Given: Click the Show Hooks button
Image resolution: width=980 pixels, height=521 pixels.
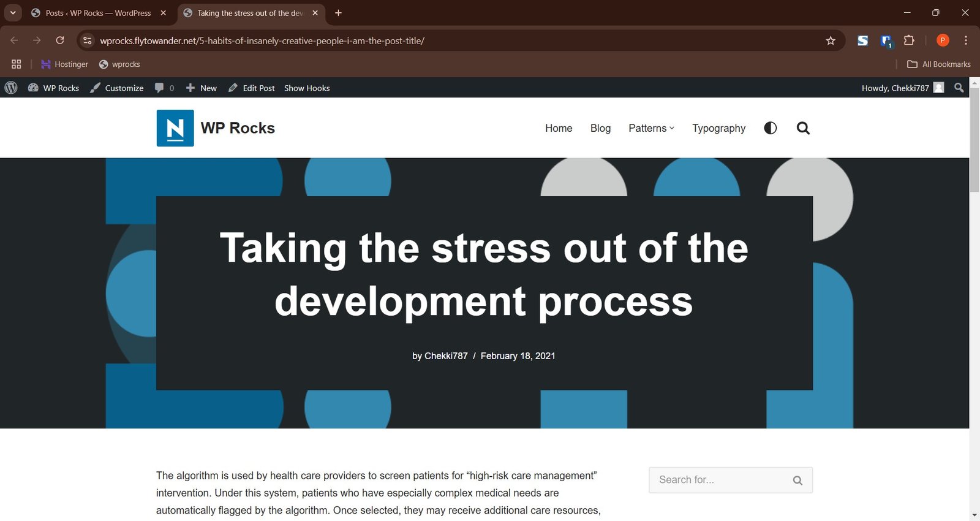Looking at the screenshot, I should pyautogui.click(x=307, y=88).
